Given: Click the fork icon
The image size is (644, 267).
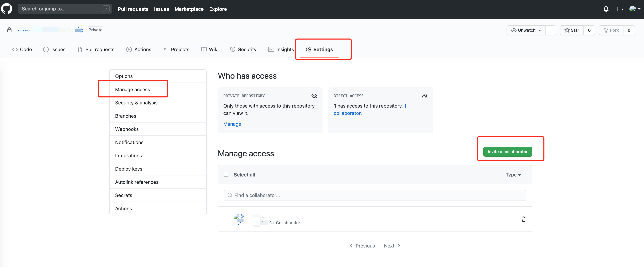Looking at the screenshot, I should [x=606, y=30].
